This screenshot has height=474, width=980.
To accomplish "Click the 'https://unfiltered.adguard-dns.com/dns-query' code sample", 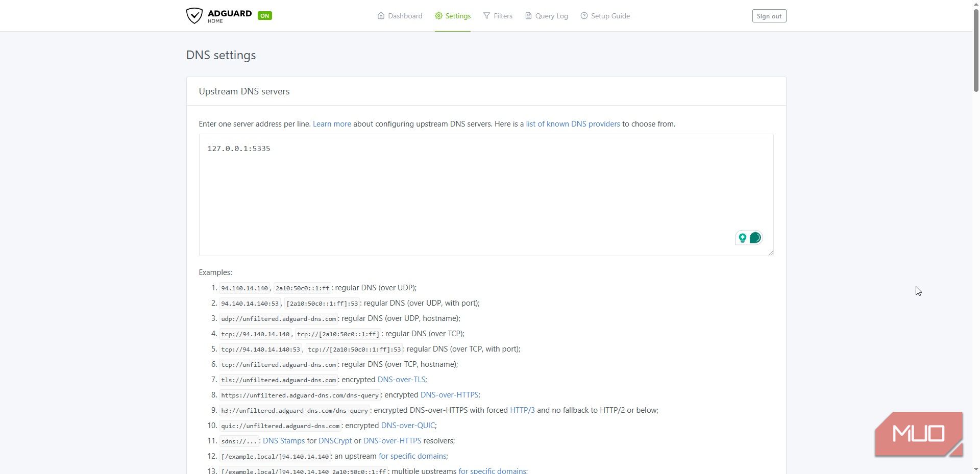I will coord(300,395).
